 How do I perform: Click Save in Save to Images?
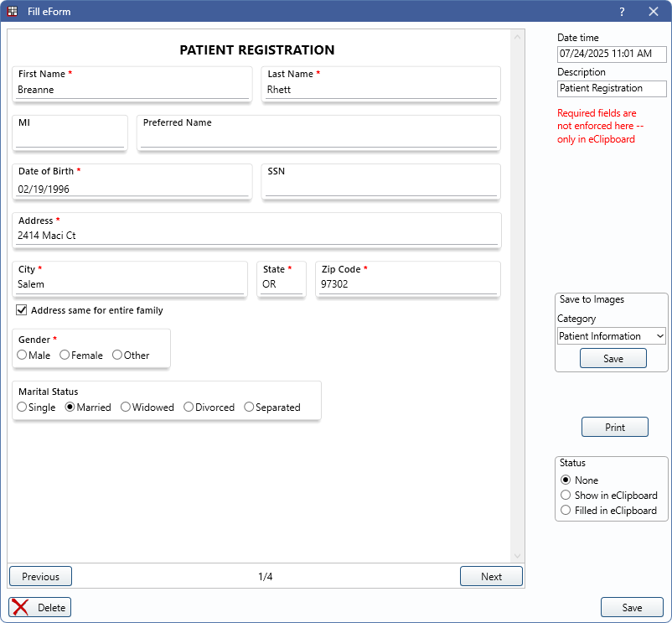[x=613, y=359]
